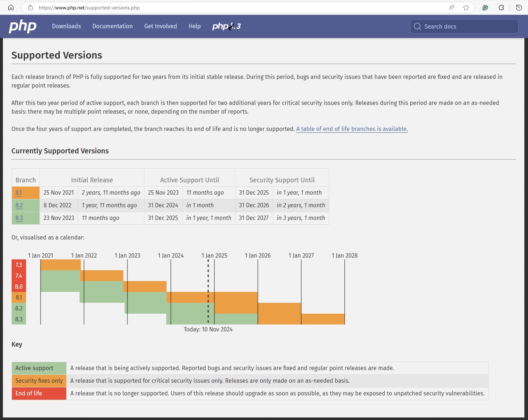Click the 8.1 calendar branch label
This screenshot has width=528, height=420.
click(x=19, y=297)
